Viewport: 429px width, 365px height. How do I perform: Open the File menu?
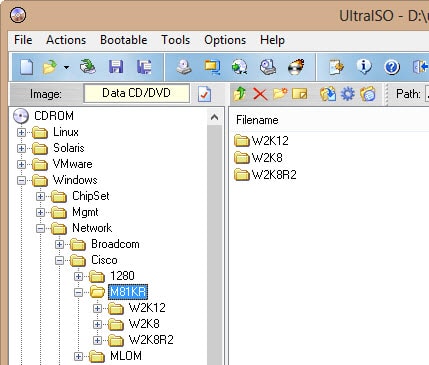click(x=23, y=40)
